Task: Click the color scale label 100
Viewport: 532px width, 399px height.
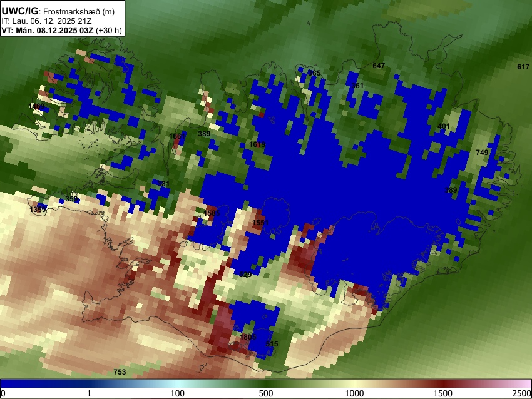Action: pyautogui.click(x=178, y=393)
